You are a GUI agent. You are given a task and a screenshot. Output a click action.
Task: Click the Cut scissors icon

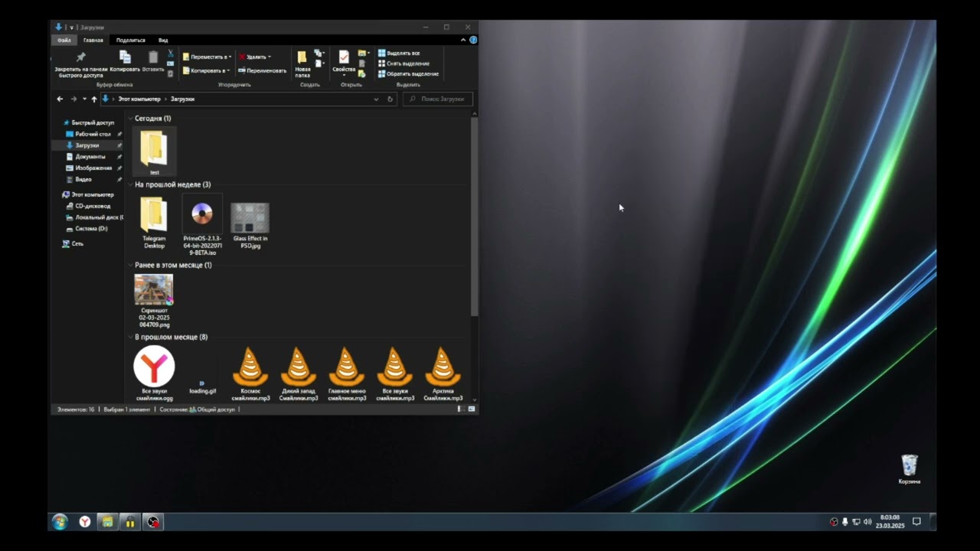click(x=170, y=54)
